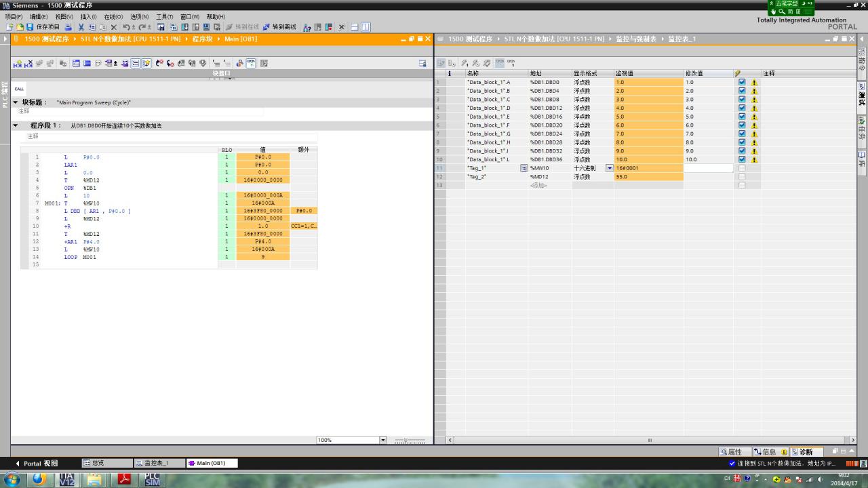Click the split editor vertically icon
The width and height of the screenshot is (868, 488).
pyautogui.click(x=366, y=27)
